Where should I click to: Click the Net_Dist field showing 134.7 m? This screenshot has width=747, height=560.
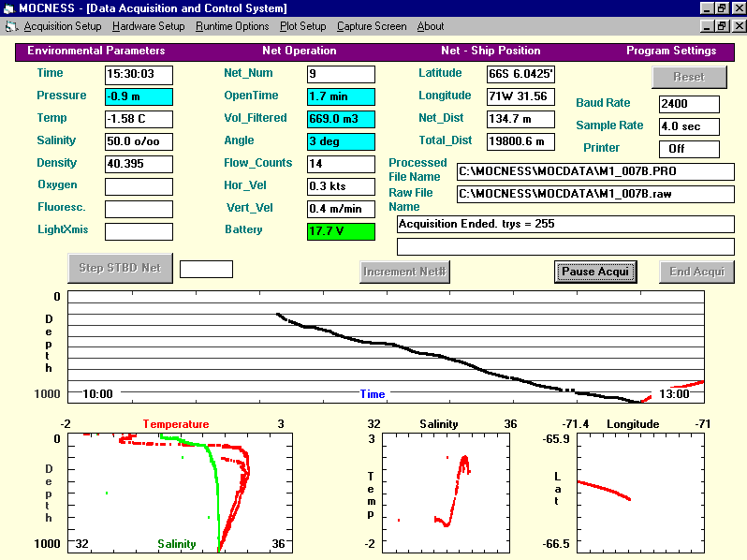[520, 119]
